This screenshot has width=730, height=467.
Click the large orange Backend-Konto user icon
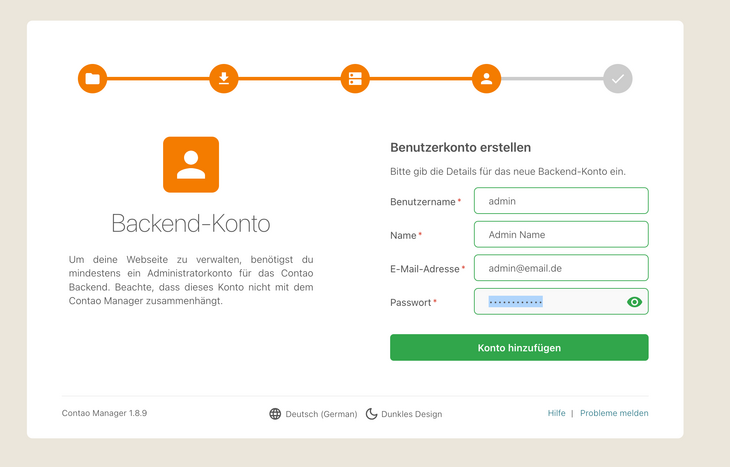191,164
